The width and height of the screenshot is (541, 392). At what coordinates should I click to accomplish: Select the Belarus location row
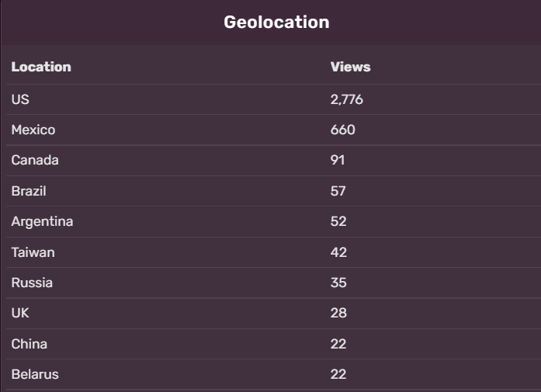[35, 374]
